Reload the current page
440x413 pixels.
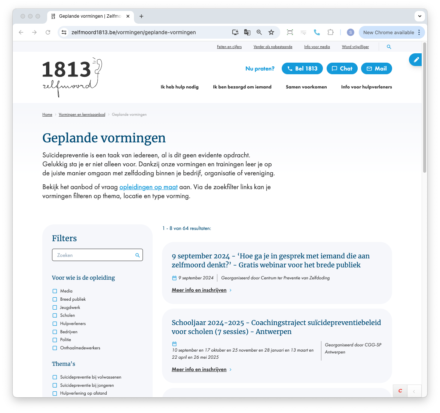pyautogui.click(x=48, y=32)
